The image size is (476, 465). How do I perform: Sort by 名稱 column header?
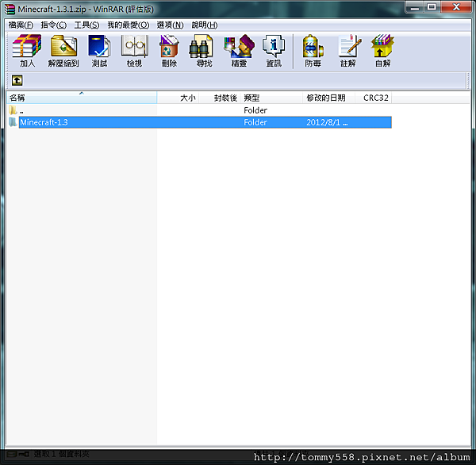point(82,98)
